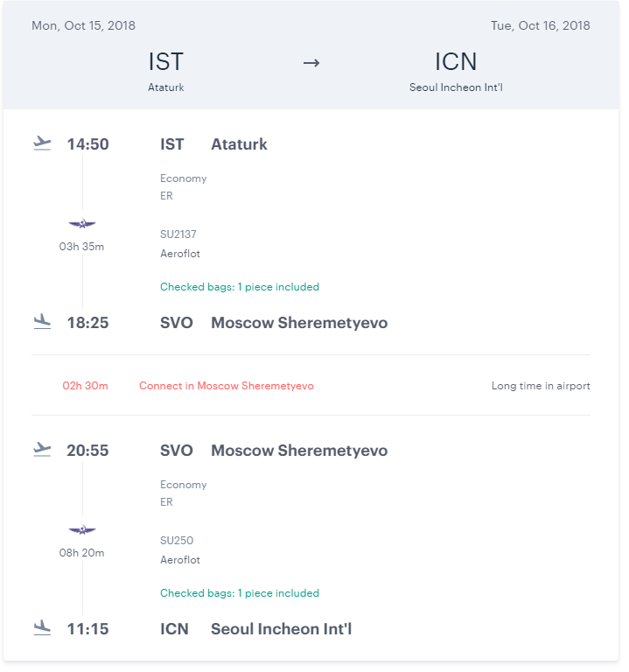Screen dimensions: 629x672
Task: Click the 02h 30m layover duration
Action: coord(85,386)
